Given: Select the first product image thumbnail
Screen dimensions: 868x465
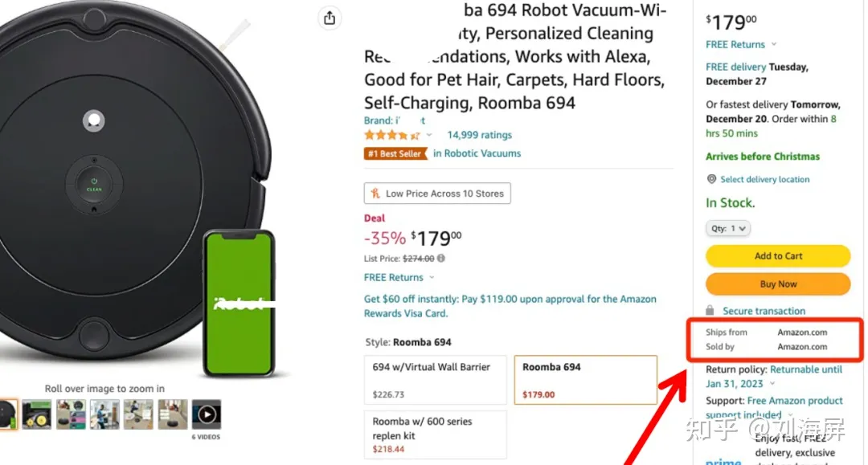Looking at the screenshot, I should 7,414.
